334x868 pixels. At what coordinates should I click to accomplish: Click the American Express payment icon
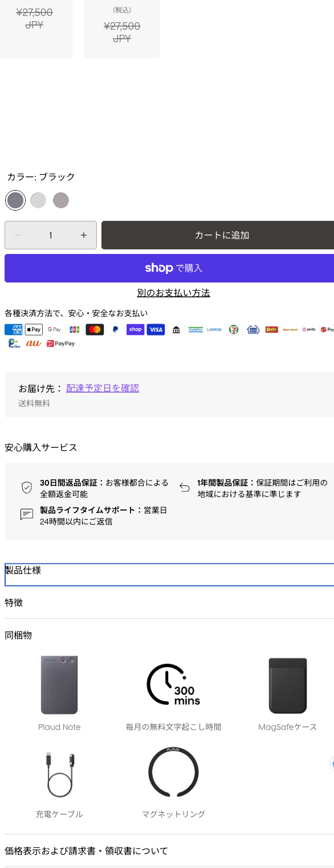[14, 329]
